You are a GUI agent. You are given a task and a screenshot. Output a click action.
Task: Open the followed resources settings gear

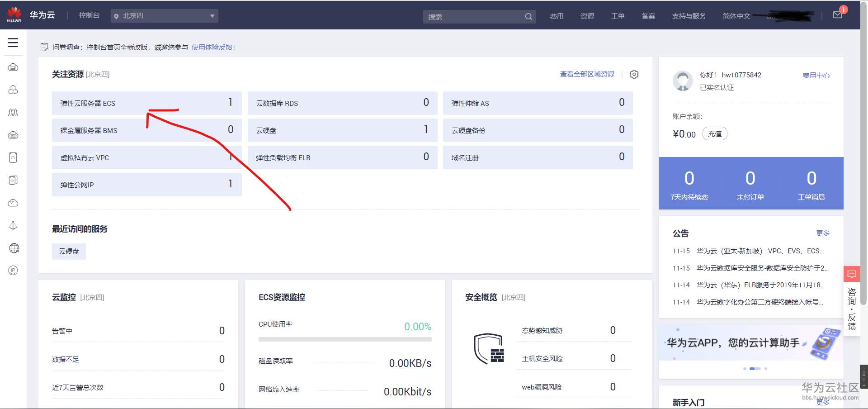(x=634, y=74)
